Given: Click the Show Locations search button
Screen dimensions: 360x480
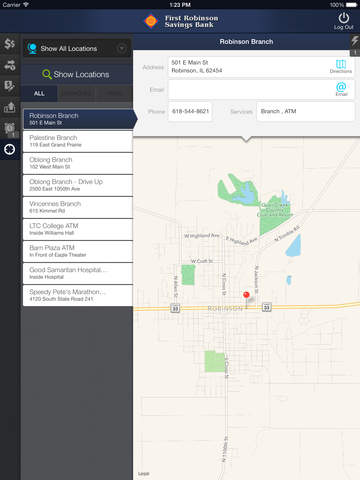Looking at the screenshot, I should pyautogui.click(x=77, y=74).
